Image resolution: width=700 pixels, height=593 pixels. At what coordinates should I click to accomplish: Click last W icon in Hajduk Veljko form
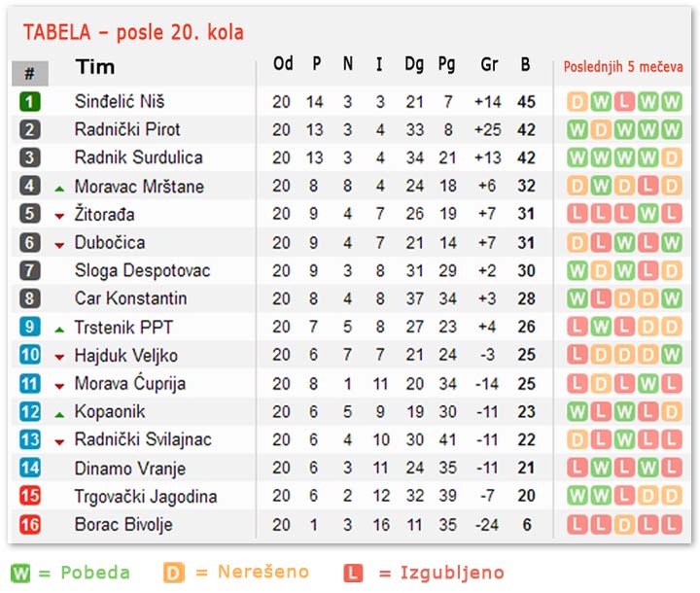tap(672, 355)
